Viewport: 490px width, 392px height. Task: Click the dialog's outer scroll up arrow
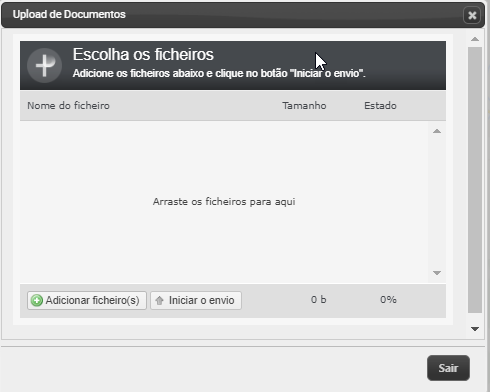pos(475,39)
